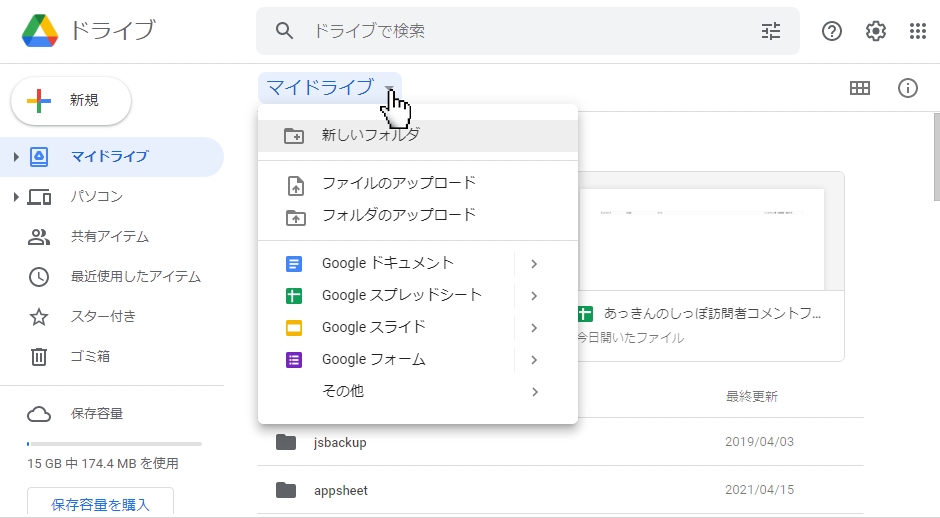The height and width of the screenshot is (518, 940).
Task: Expand パソコン tree arrow in sidebar
Action: click(16, 197)
